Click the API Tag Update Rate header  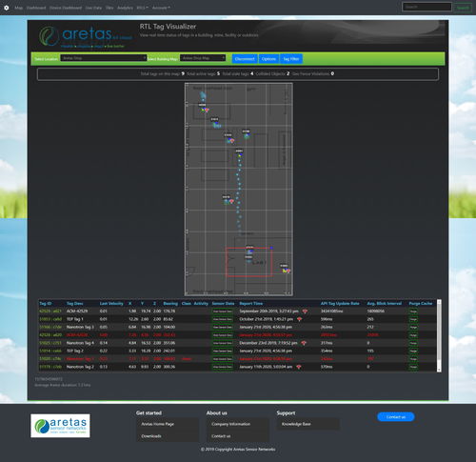340,304
